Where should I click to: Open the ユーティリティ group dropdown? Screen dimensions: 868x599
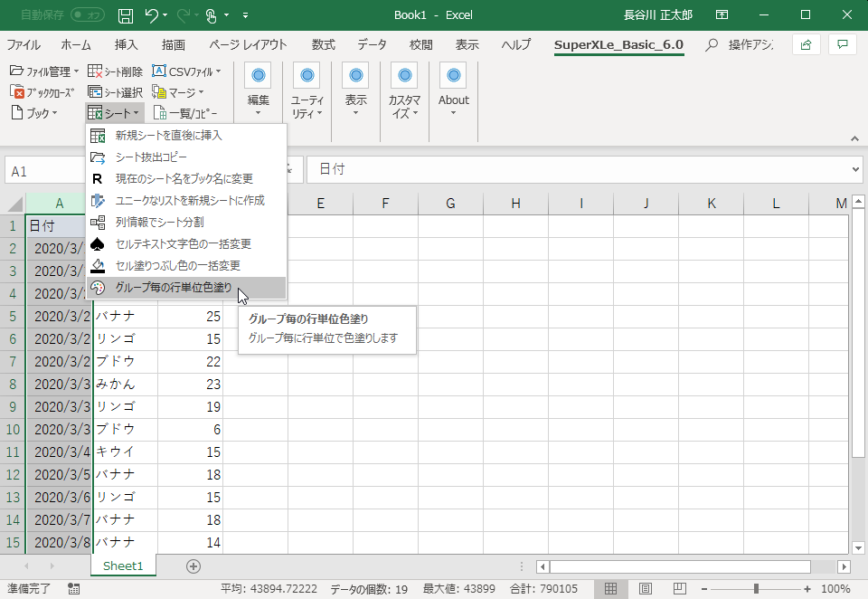(307, 91)
